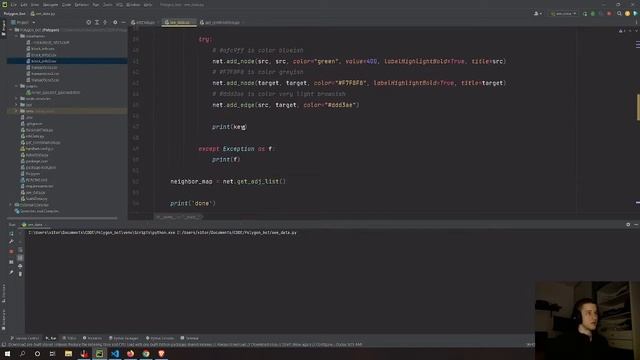Viewport: 640px width, 360px height.
Task: Open Windows Start menu
Action: click(7, 353)
